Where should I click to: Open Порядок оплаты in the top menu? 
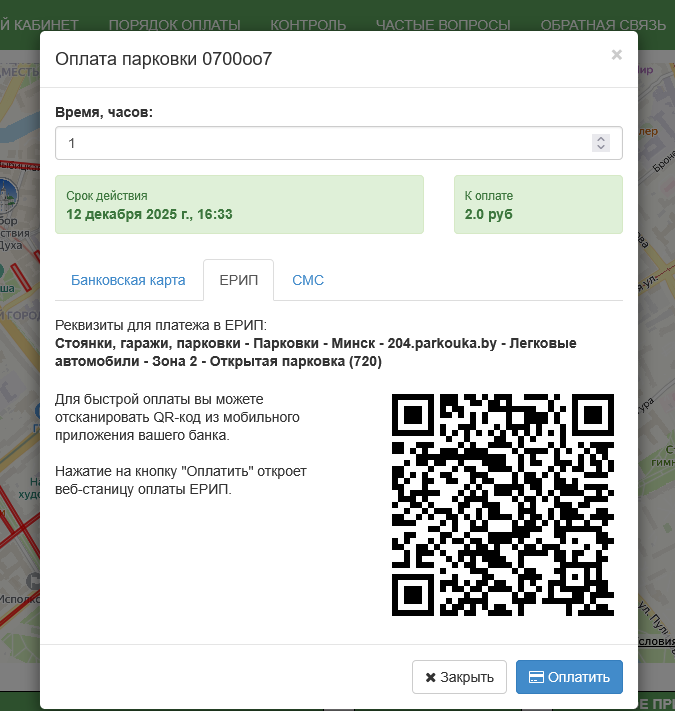pos(174,25)
